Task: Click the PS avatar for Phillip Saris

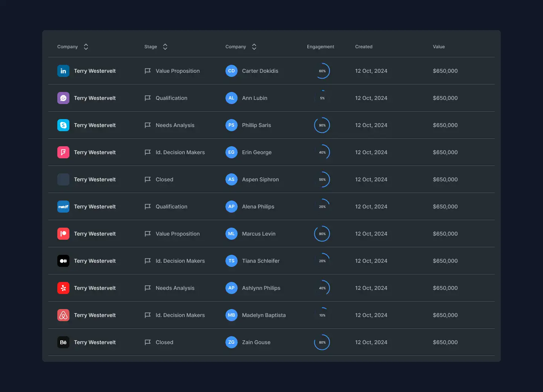Action: [x=232, y=125]
